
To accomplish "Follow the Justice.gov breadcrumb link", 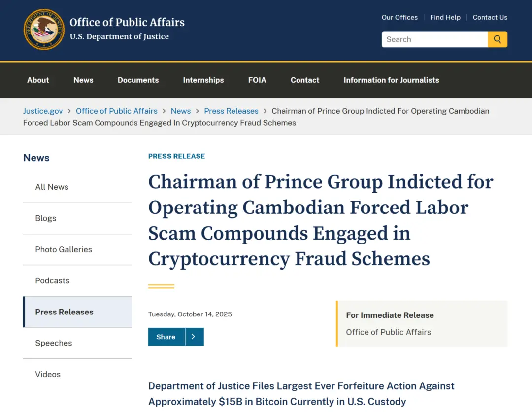I will tap(43, 111).
